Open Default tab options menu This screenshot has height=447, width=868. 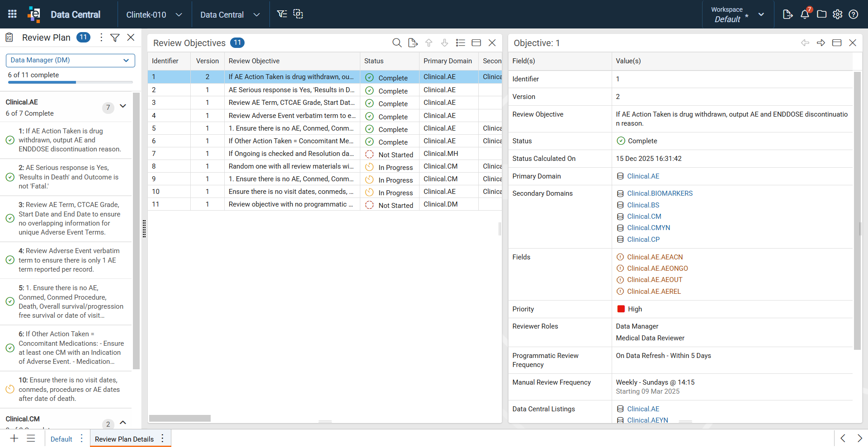coord(81,438)
